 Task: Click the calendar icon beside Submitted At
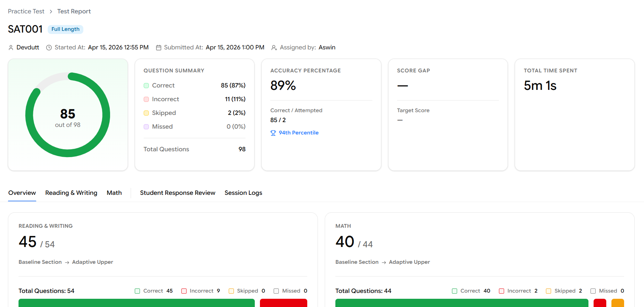pyautogui.click(x=158, y=48)
